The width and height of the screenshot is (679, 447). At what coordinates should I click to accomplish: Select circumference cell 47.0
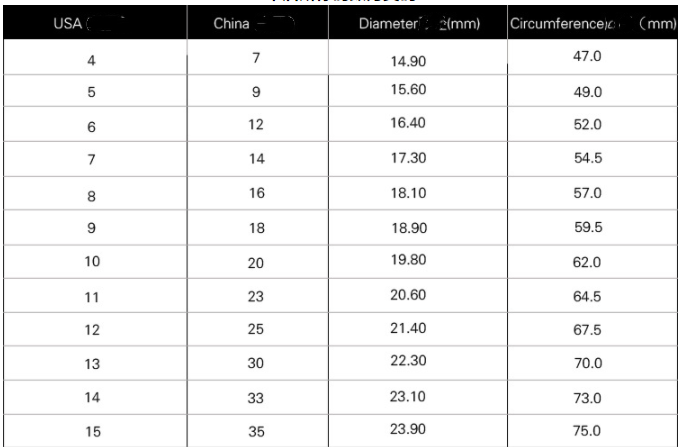(587, 58)
